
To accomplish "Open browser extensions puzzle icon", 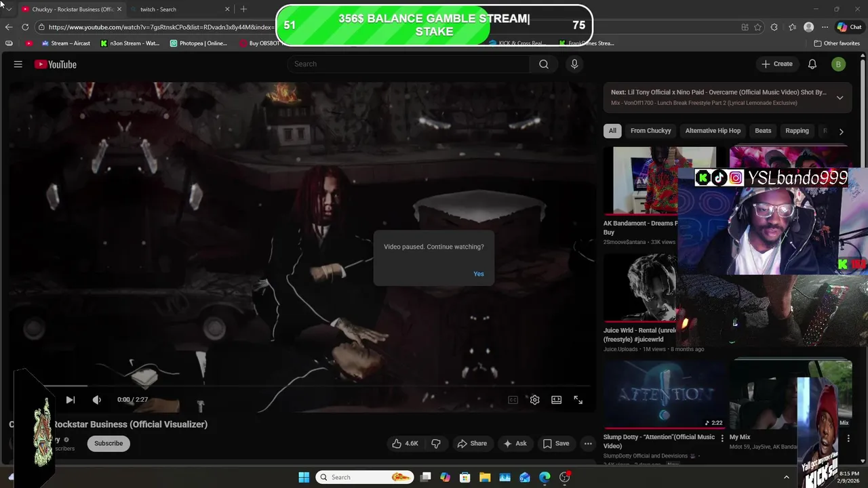I will (774, 27).
